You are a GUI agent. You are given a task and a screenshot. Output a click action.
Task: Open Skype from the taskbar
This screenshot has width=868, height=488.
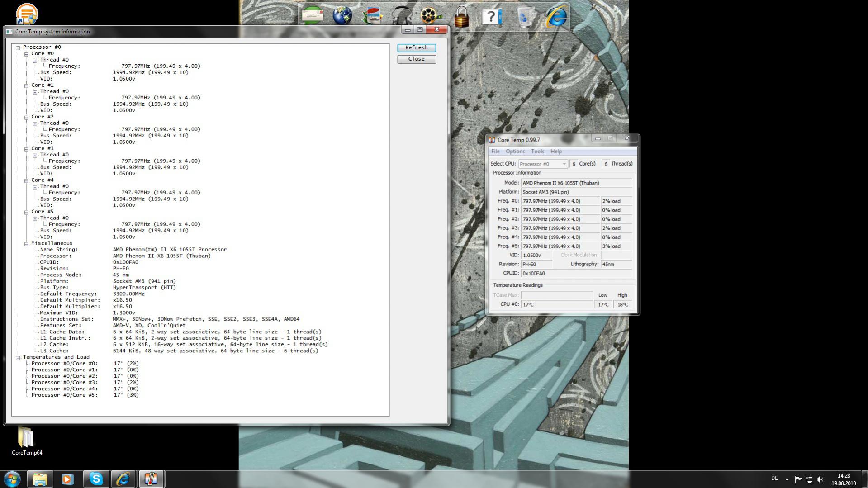(x=96, y=479)
